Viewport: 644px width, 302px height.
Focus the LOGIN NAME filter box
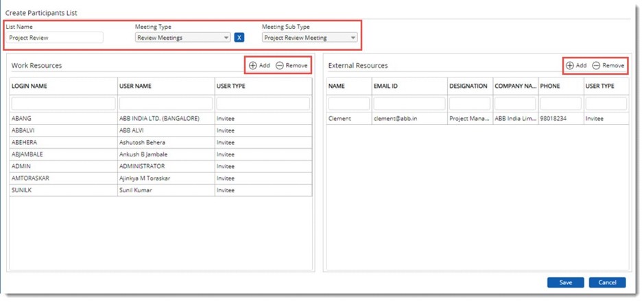(63, 104)
